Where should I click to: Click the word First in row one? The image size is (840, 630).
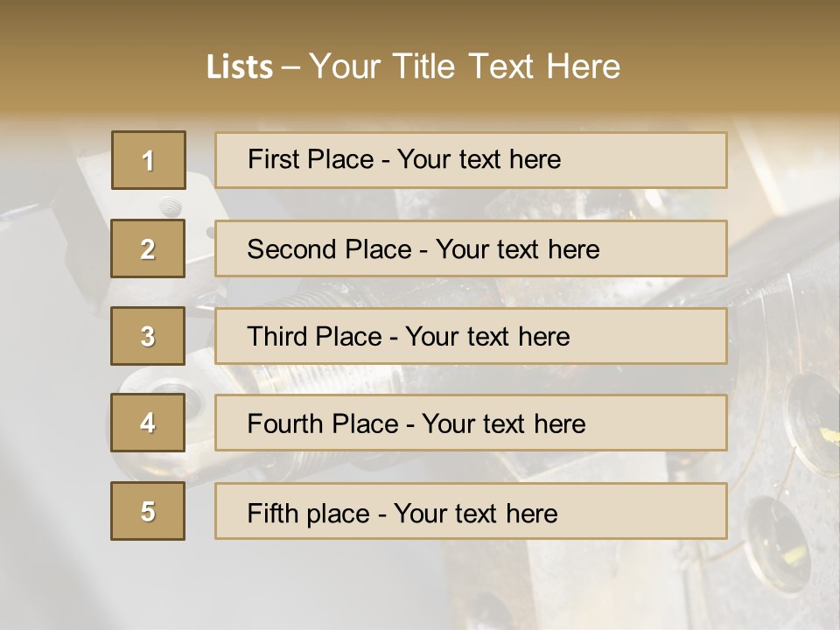(x=272, y=159)
